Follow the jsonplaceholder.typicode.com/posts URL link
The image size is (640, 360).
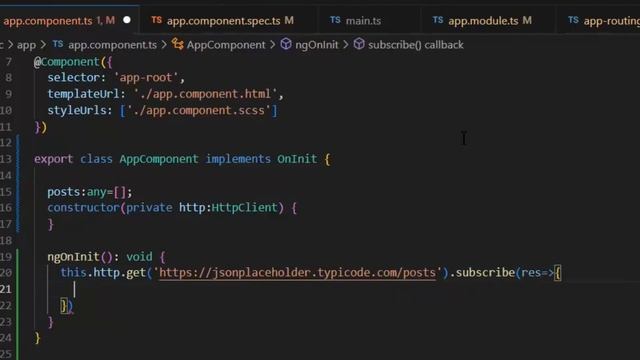coord(297,273)
